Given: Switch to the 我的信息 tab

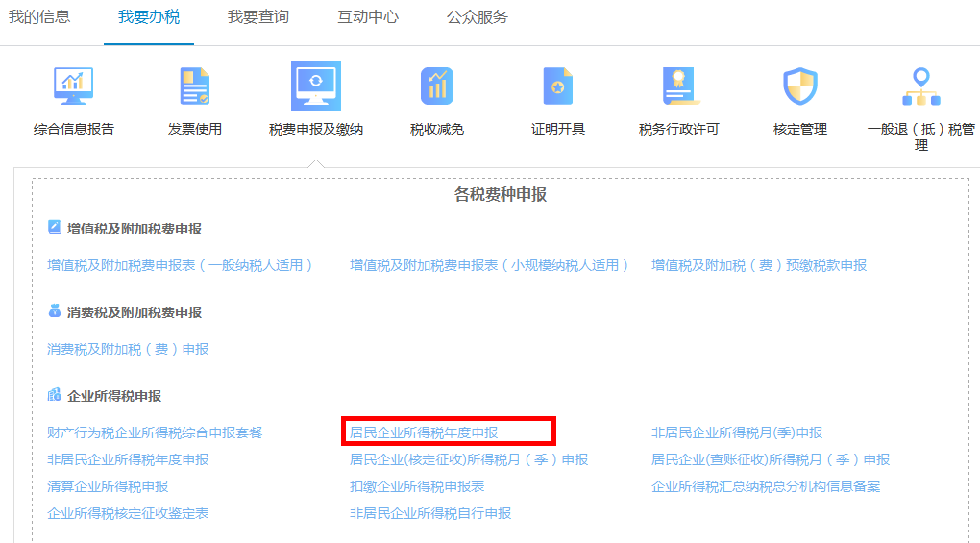Looking at the screenshot, I should 38,17.
